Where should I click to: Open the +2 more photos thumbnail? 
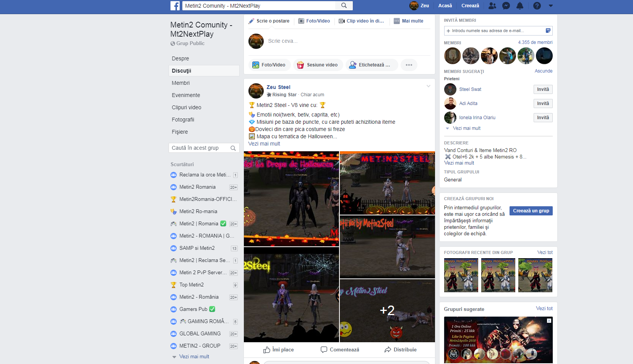(x=387, y=311)
